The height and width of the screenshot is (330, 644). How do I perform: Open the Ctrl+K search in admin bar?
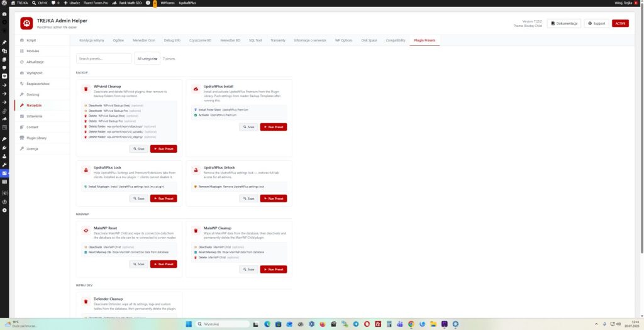tap(40, 3)
